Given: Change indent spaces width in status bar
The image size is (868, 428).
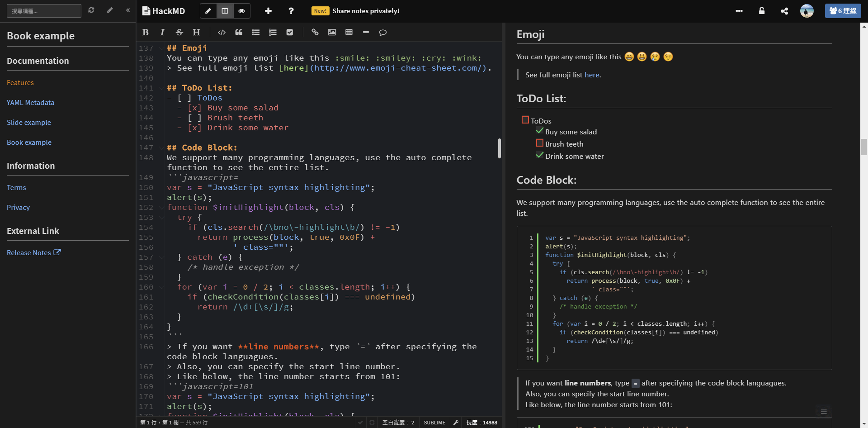Looking at the screenshot, I should (x=398, y=423).
